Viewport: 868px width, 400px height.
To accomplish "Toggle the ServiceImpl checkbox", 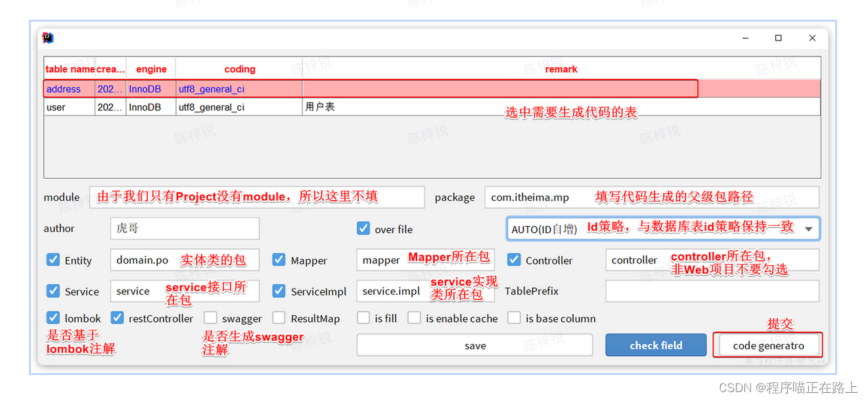I will [x=279, y=291].
